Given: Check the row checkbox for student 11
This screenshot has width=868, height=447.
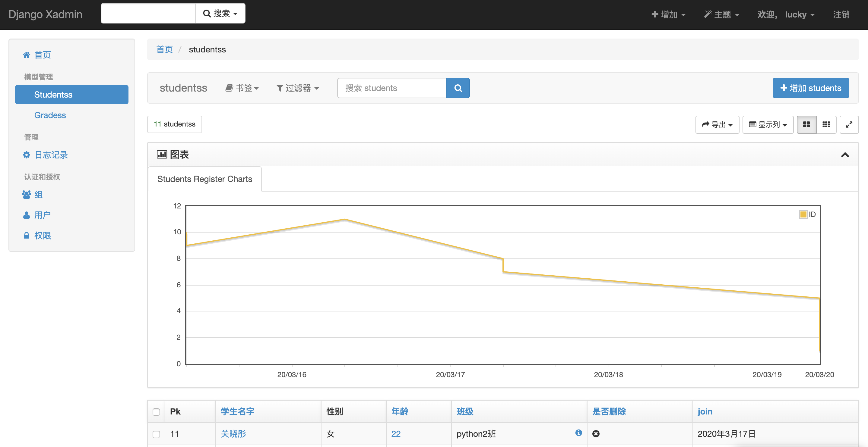Looking at the screenshot, I should (156, 434).
